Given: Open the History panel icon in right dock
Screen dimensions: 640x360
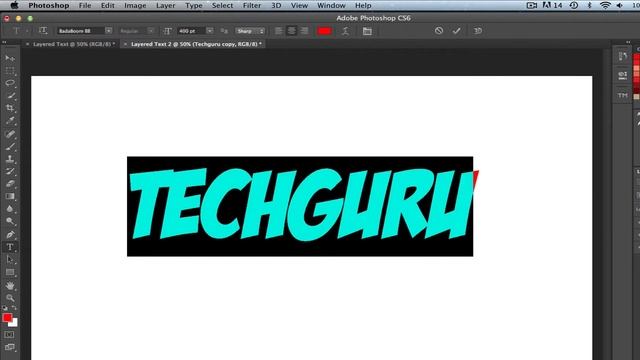Looking at the screenshot, I should [622, 56].
